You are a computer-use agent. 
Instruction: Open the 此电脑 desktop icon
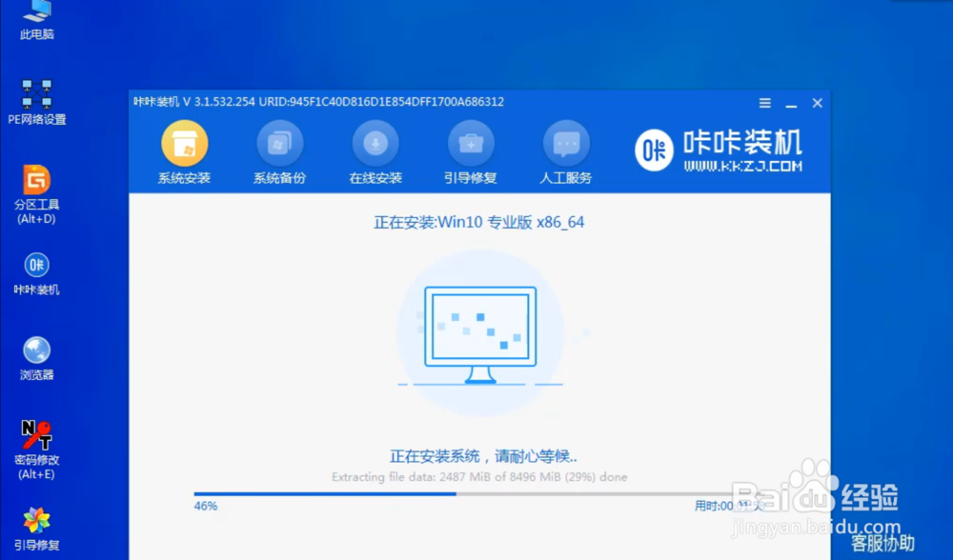click(36, 19)
